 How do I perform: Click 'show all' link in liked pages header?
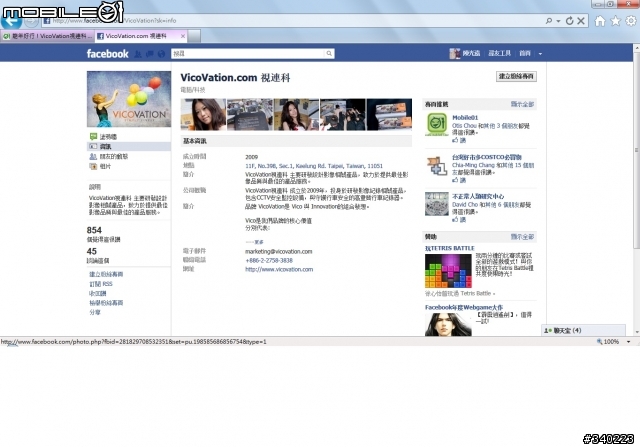tap(522, 104)
